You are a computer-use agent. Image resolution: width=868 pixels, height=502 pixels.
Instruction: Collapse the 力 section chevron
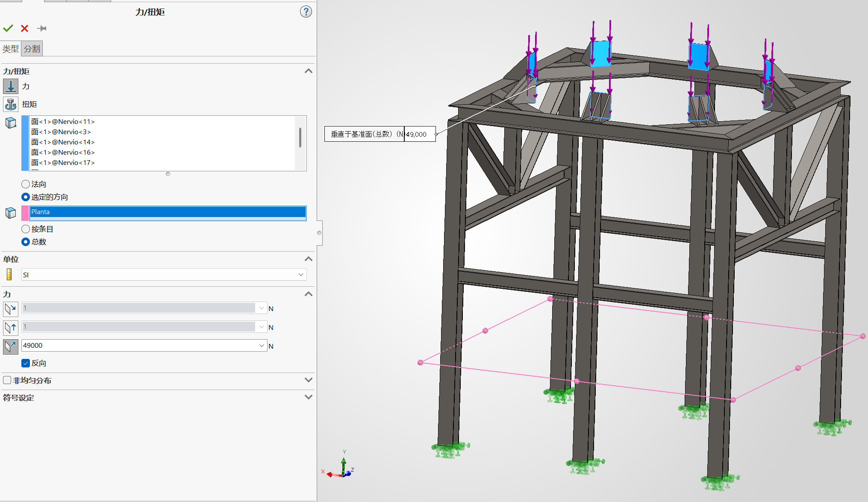(x=309, y=294)
